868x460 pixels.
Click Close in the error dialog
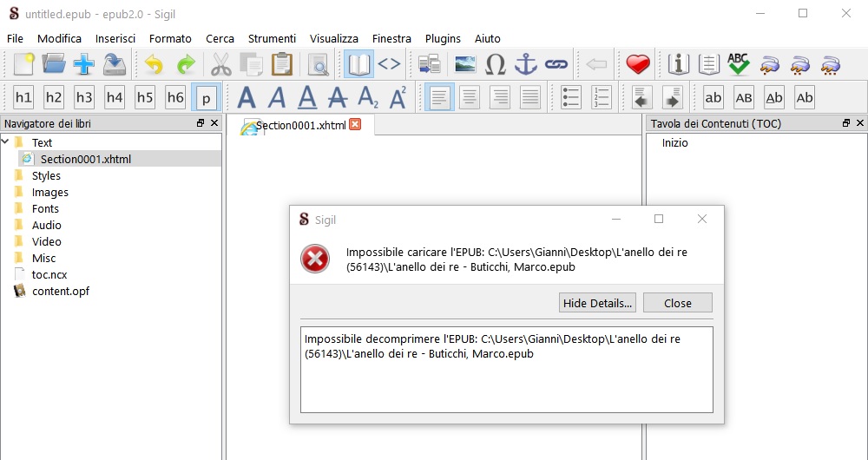[678, 303]
